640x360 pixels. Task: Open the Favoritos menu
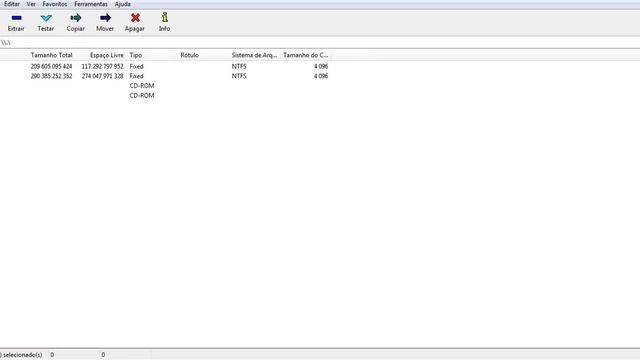click(55, 4)
